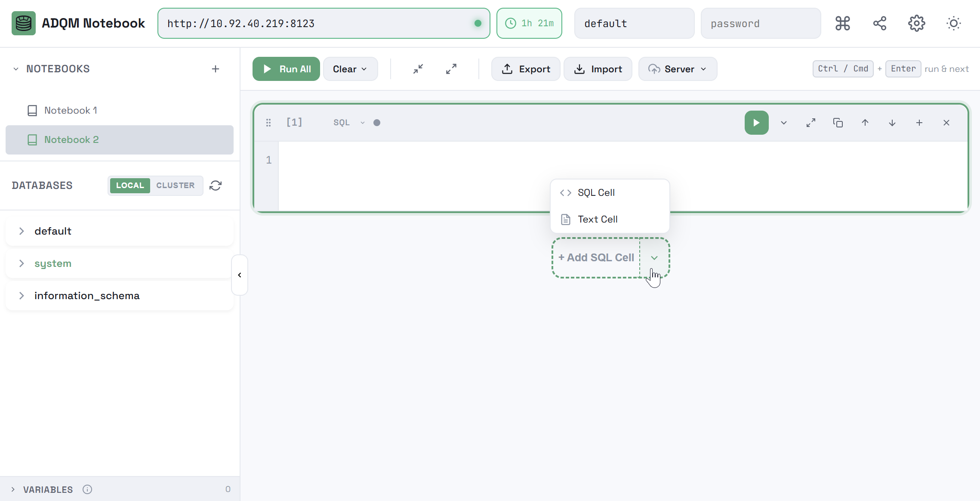Viewport: 980px width, 501px height.
Task: Select LOCAL databases mode
Action: pyautogui.click(x=130, y=186)
